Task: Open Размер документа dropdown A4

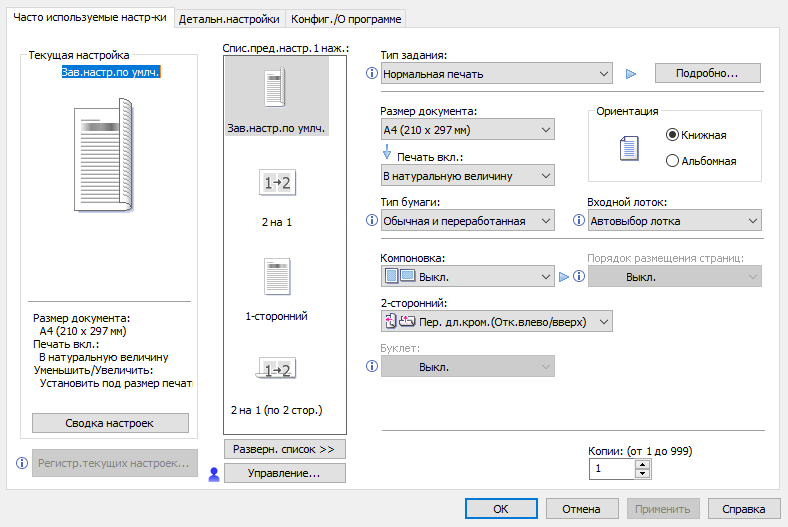Action: [x=467, y=130]
